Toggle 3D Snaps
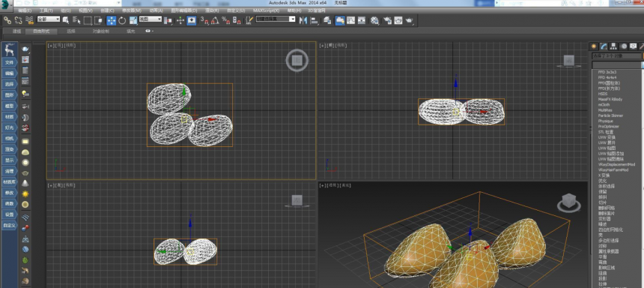The width and height of the screenshot is (644, 288). (x=204, y=20)
